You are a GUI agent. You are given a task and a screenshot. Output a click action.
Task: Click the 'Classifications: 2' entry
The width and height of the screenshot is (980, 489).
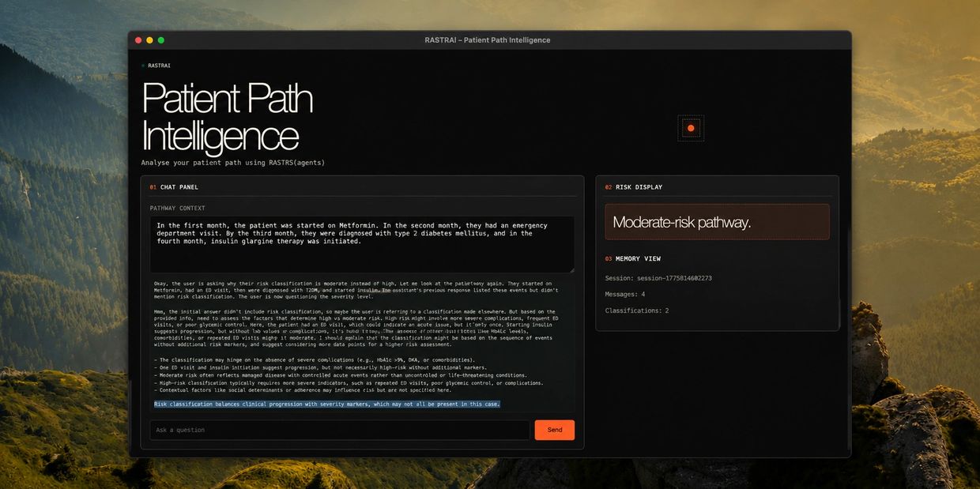point(637,310)
